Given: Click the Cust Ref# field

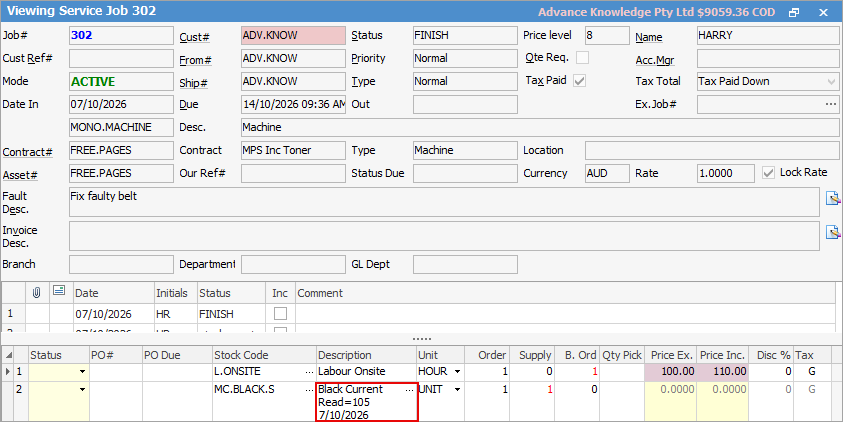Looking at the screenshot, I should [122, 59].
